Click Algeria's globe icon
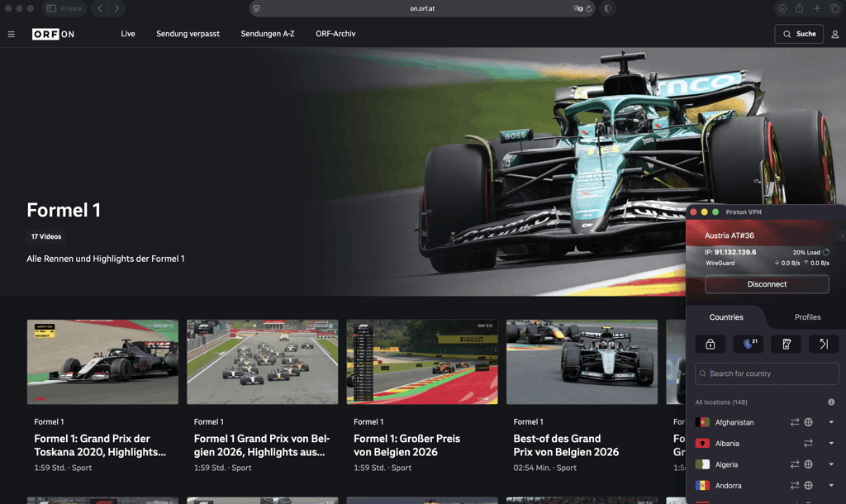 [808, 464]
